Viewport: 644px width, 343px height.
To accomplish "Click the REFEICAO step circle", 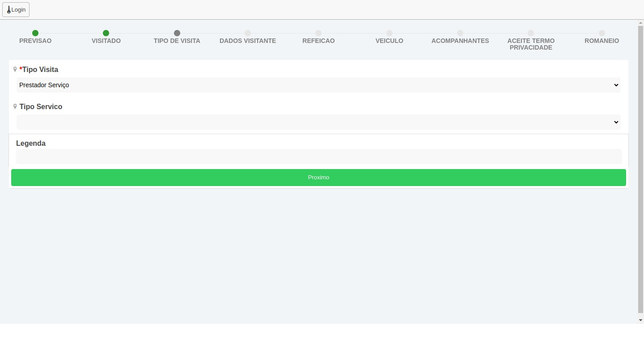I will [318, 33].
